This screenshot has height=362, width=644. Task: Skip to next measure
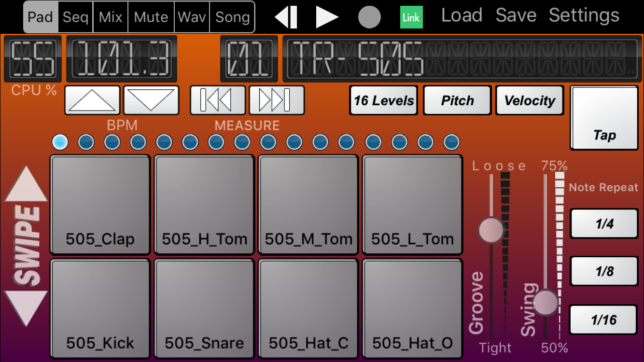[x=277, y=100]
